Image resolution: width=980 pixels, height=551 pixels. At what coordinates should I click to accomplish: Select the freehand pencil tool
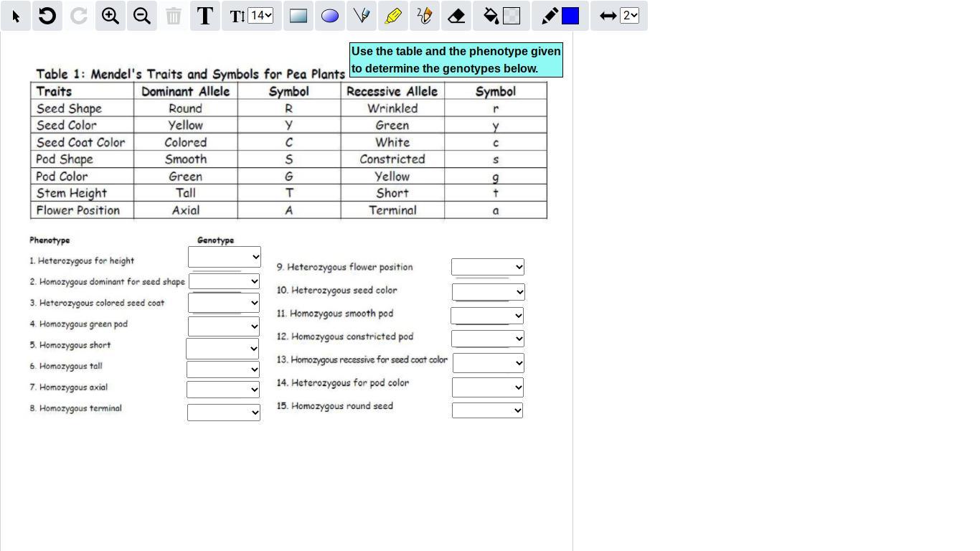click(425, 16)
